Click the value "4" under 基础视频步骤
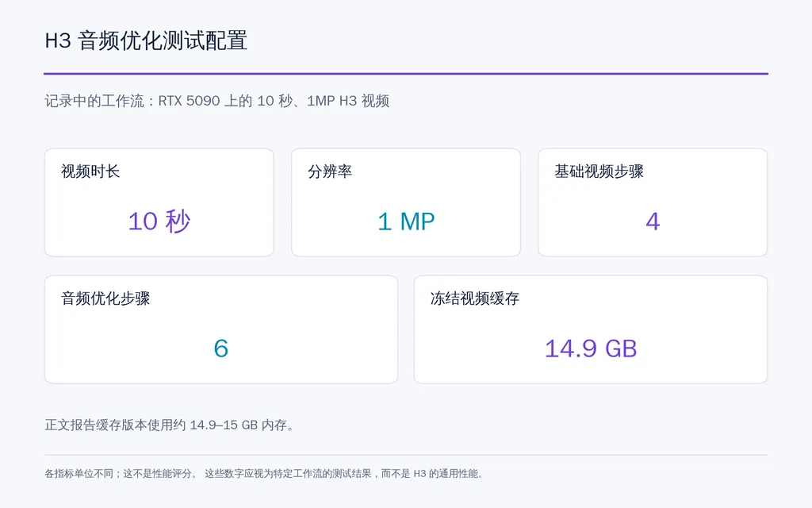Image resolution: width=812 pixels, height=508 pixels. (653, 222)
